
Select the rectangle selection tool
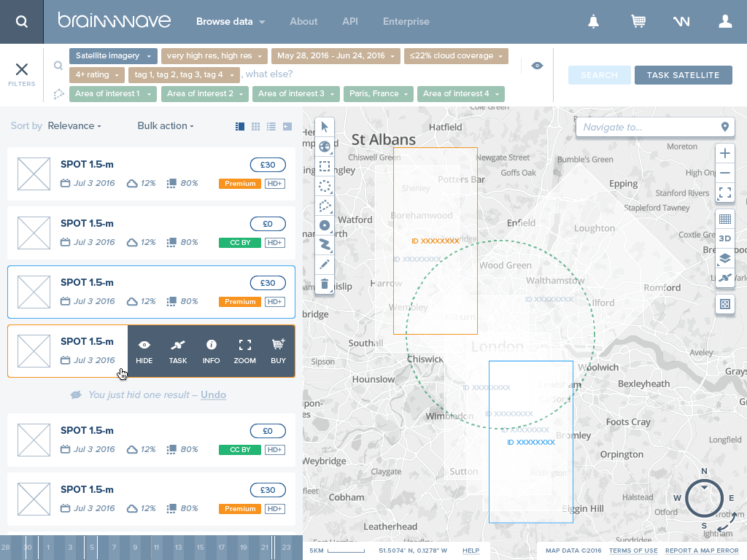pos(325,166)
